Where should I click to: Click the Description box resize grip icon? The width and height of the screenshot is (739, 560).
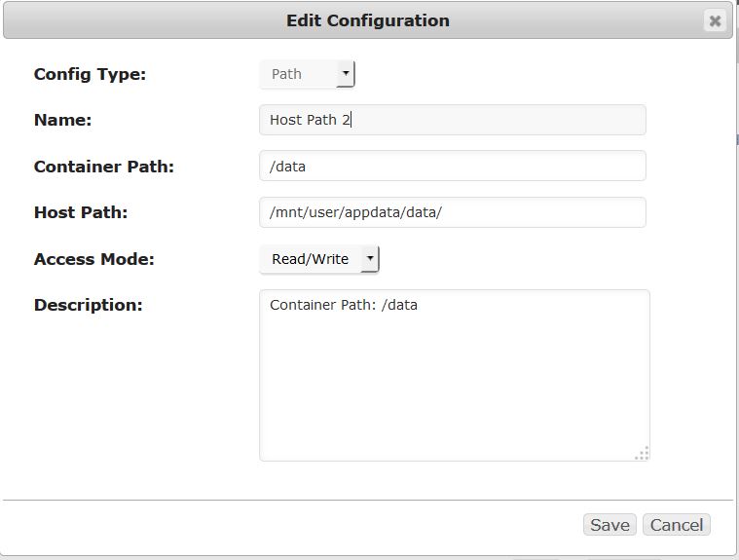(642, 453)
